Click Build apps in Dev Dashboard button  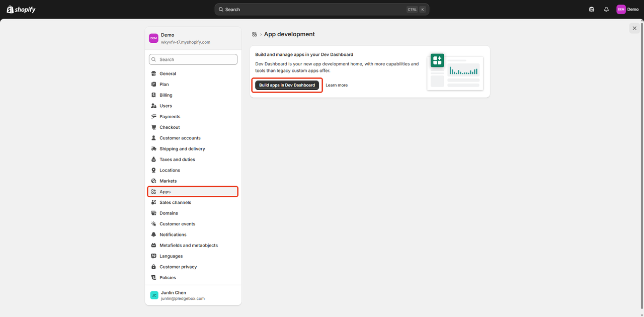[x=287, y=85]
